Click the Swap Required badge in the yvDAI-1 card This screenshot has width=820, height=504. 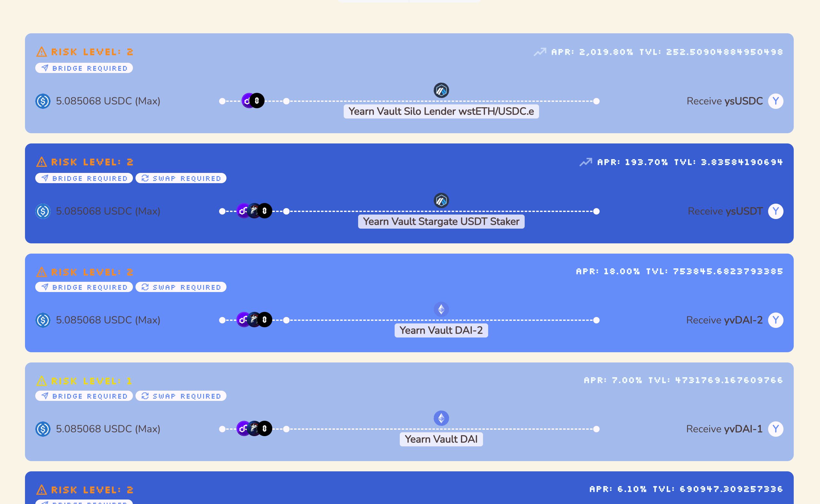181,396
